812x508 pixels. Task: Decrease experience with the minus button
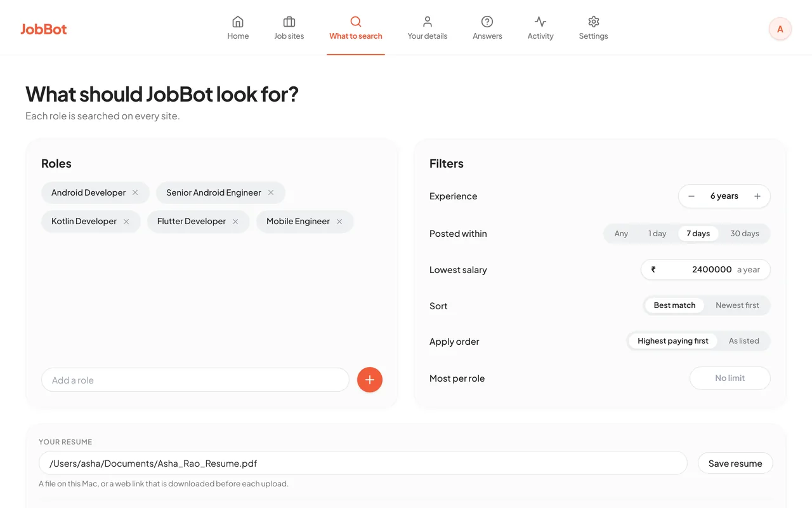[x=691, y=196]
